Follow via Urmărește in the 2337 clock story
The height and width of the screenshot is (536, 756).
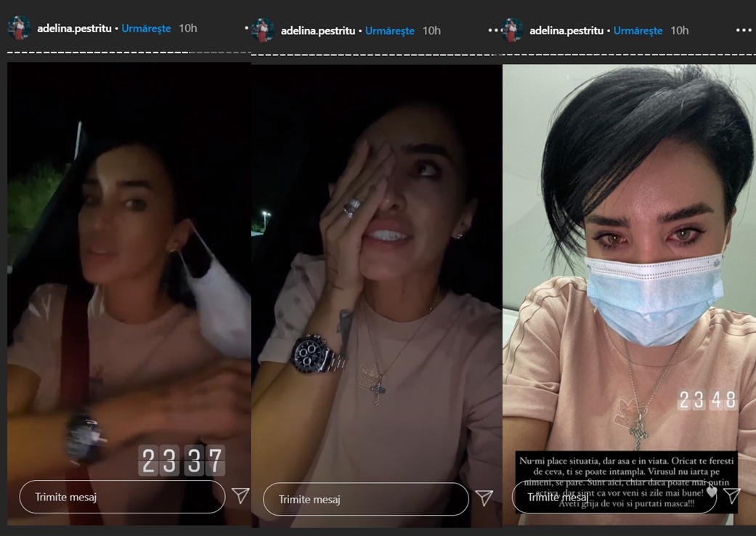click(x=146, y=28)
